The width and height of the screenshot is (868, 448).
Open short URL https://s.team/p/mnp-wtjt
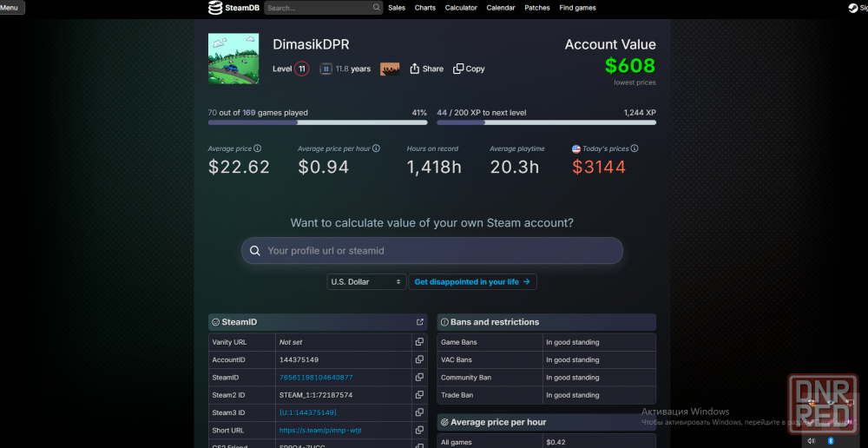[320, 431]
